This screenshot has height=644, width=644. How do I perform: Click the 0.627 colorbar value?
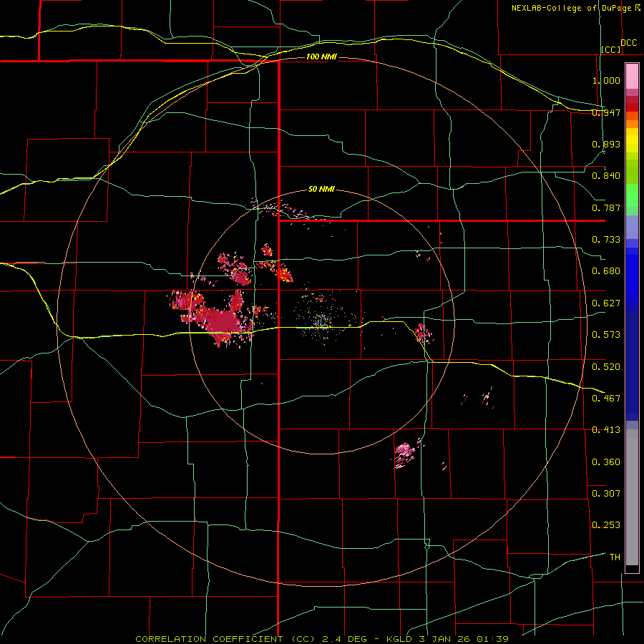point(606,303)
